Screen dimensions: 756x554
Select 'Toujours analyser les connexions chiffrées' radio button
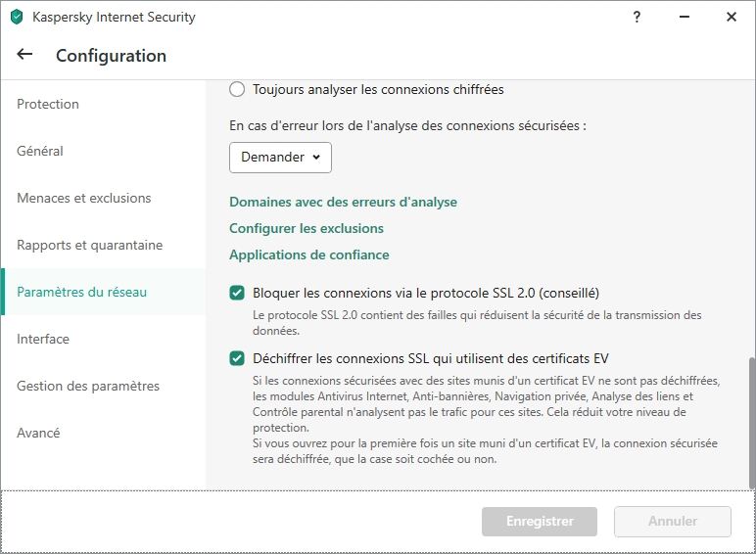click(237, 89)
